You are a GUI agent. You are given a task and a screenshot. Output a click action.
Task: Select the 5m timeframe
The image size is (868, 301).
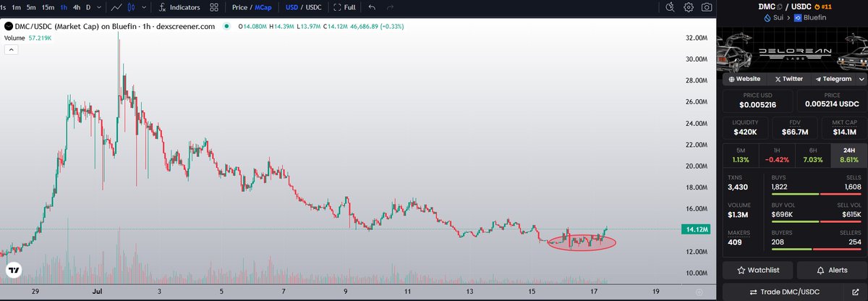point(30,7)
